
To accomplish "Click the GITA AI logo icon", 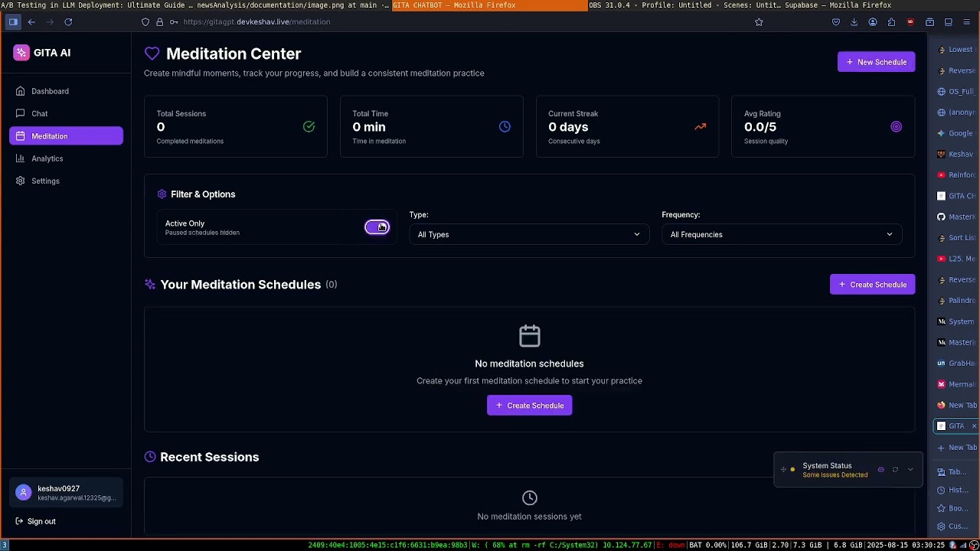I will [21, 52].
